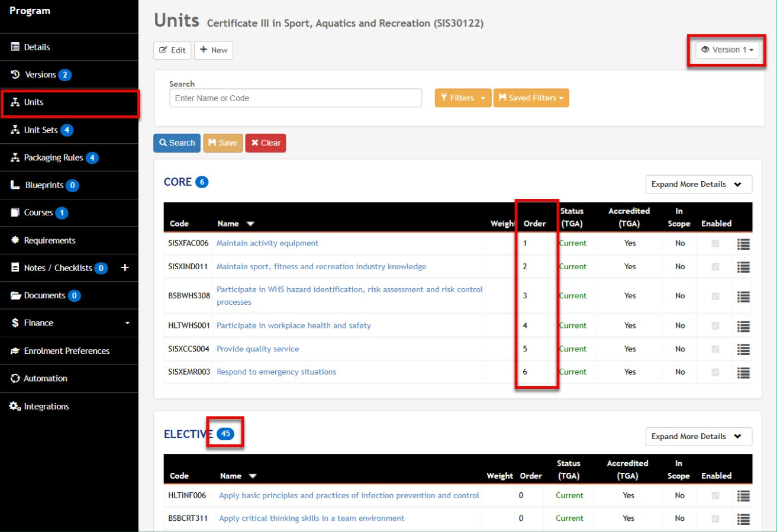Screen dimensions: 777x532
Task: Focus the Enter Name or Code search field
Action: (x=296, y=98)
